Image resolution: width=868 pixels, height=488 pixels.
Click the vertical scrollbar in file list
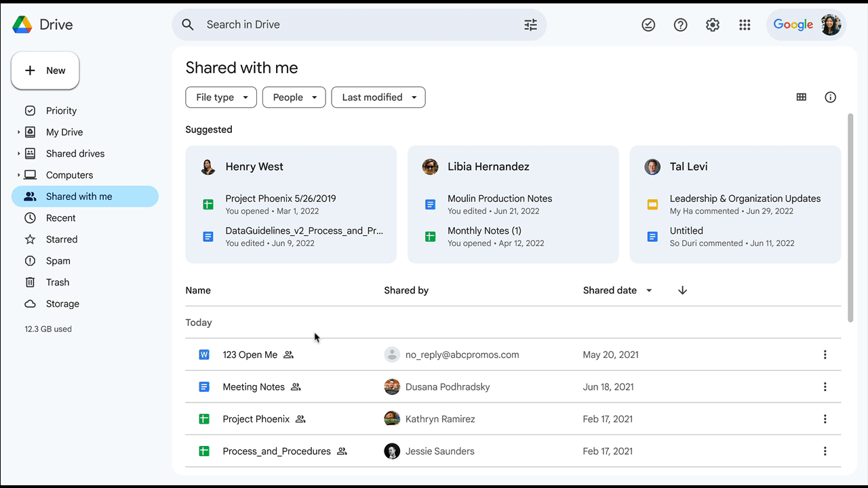[x=850, y=217]
